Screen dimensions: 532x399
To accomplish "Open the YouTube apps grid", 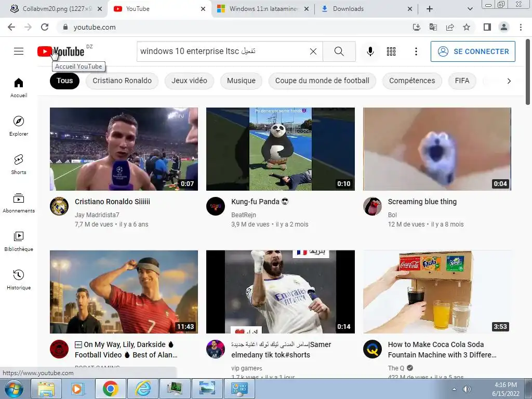I will pyautogui.click(x=391, y=51).
